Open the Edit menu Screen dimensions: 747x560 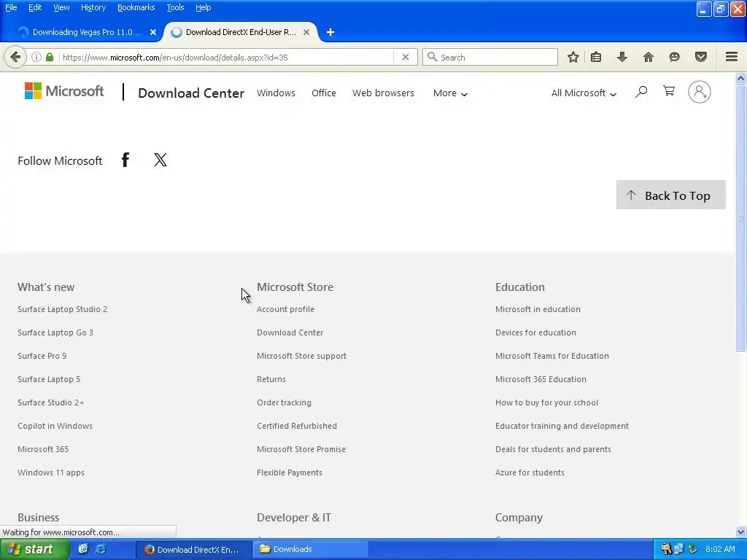pyautogui.click(x=35, y=7)
